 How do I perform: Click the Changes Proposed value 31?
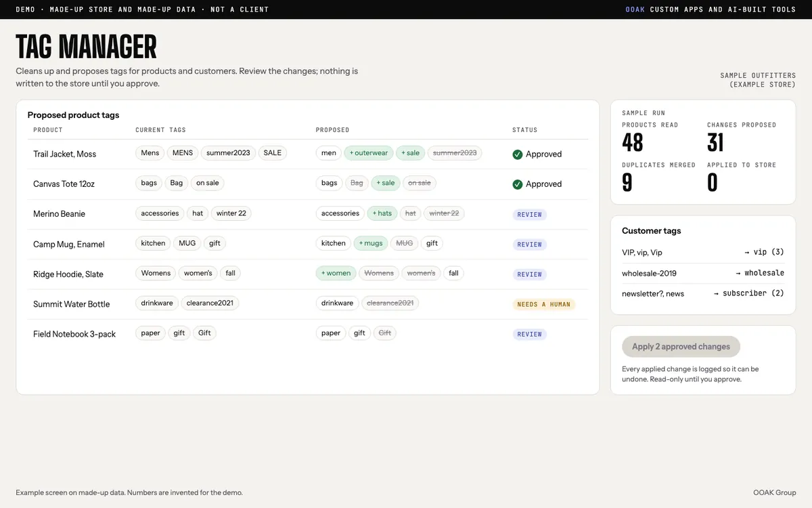click(x=715, y=143)
